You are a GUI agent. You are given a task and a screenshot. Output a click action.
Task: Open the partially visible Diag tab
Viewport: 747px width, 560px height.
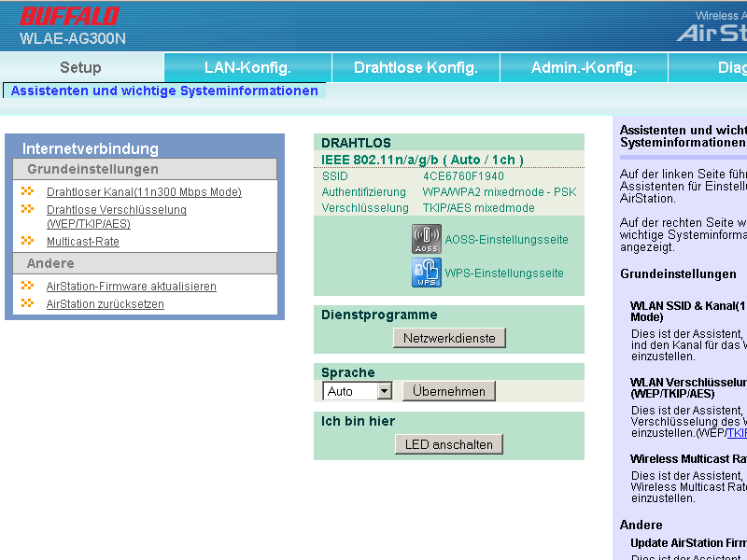708,67
